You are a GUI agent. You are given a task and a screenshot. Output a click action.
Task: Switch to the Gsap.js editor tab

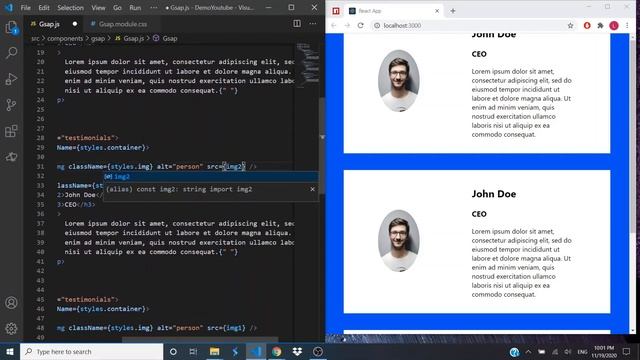pyautogui.click(x=53, y=24)
